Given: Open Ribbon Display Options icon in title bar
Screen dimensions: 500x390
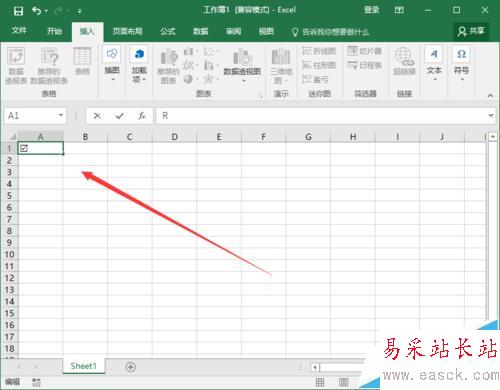Looking at the screenshot, I should pos(399,10).
